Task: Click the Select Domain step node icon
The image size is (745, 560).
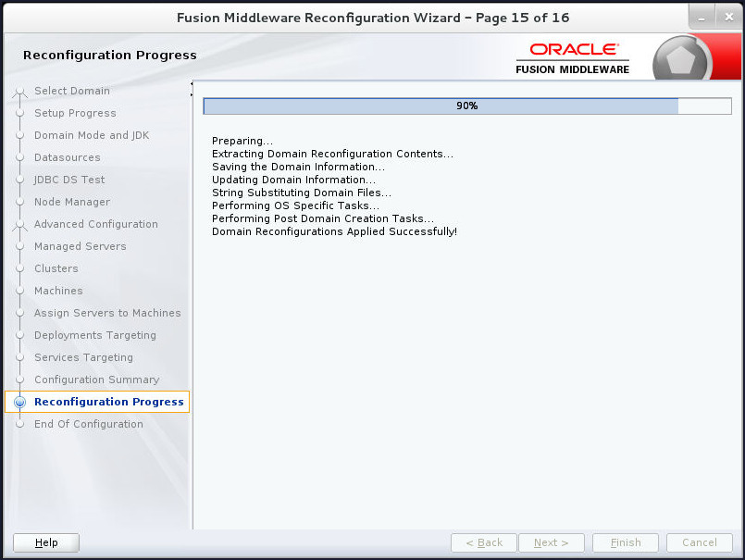Action: click(x=20, y=93)
